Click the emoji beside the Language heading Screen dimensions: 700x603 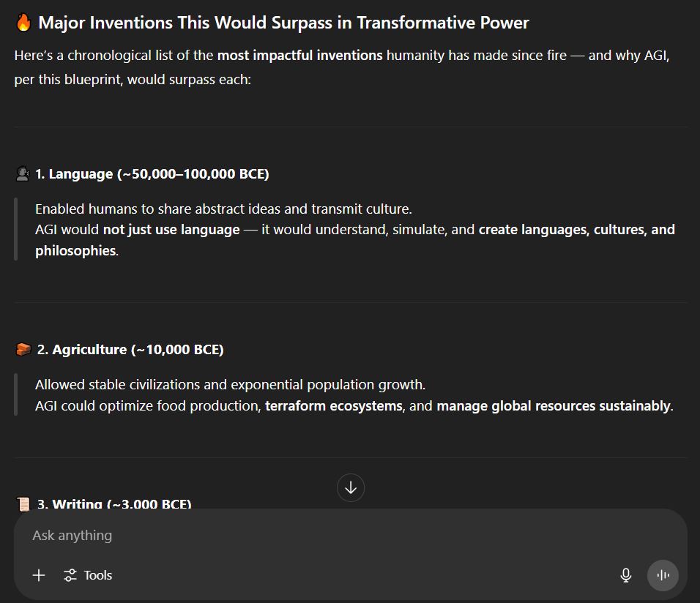pos(23,173)
